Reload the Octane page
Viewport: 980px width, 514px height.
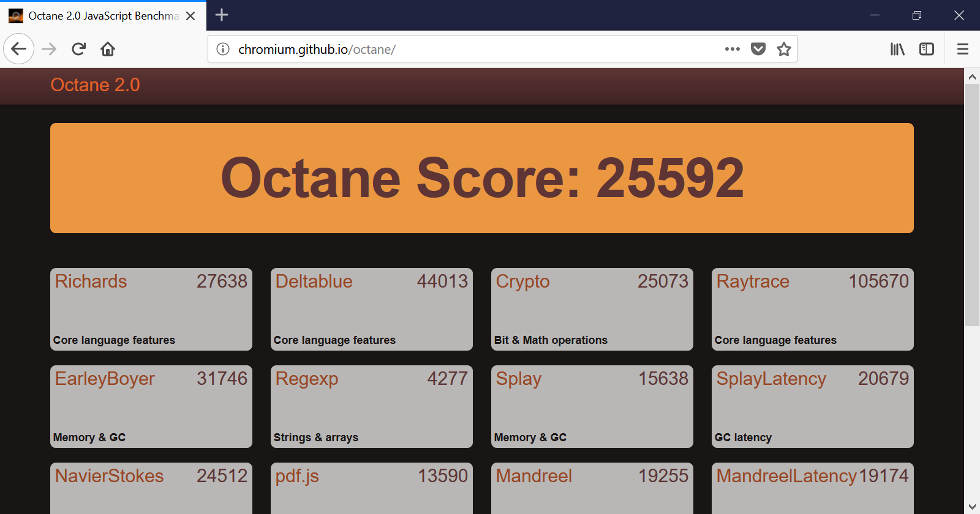coord(78,49)
